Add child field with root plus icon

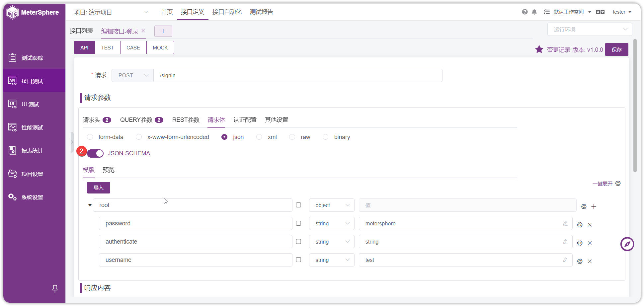594,206
